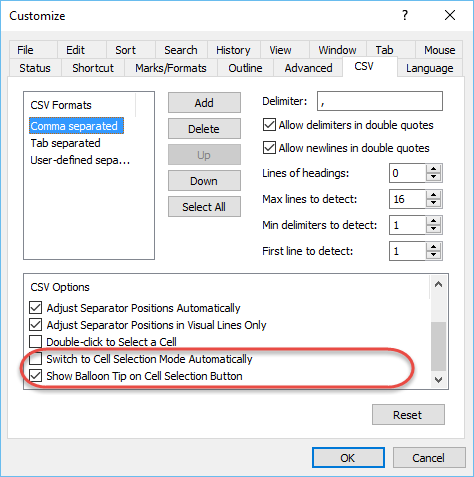Decrease Max lines to detect value
The image size is (474, 477).
[434, 203]
